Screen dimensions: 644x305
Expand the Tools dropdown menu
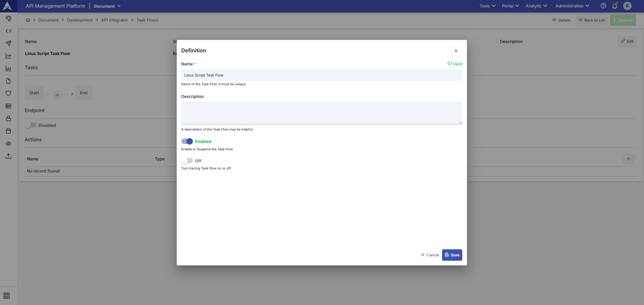click(x=487, y=6)
